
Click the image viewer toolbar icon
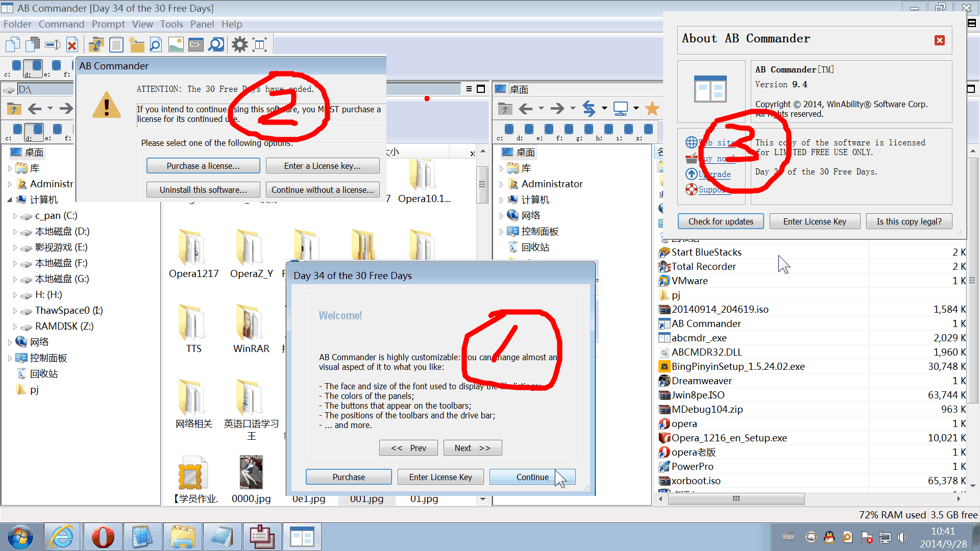[x=176, y=45]
